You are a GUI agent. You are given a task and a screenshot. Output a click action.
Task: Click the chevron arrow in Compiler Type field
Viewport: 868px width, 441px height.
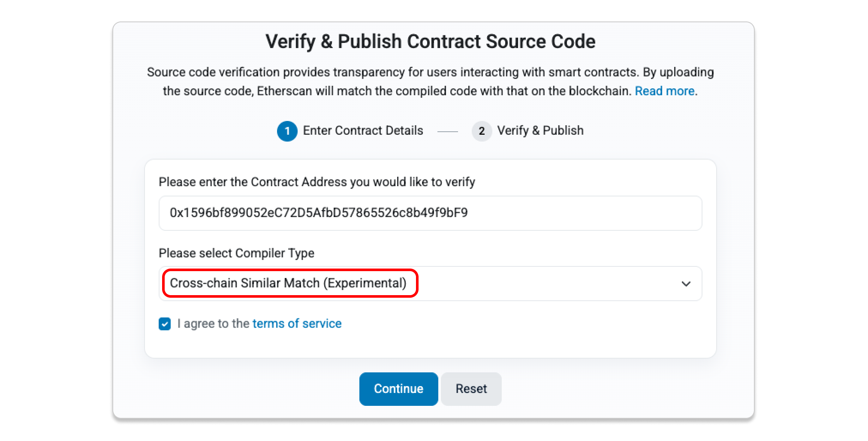click(686, 284)
